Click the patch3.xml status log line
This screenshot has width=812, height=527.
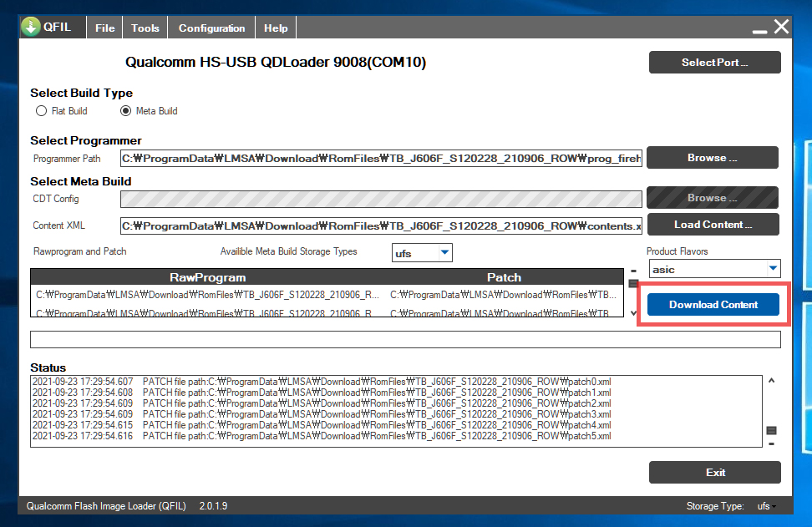tap(322, 414)
